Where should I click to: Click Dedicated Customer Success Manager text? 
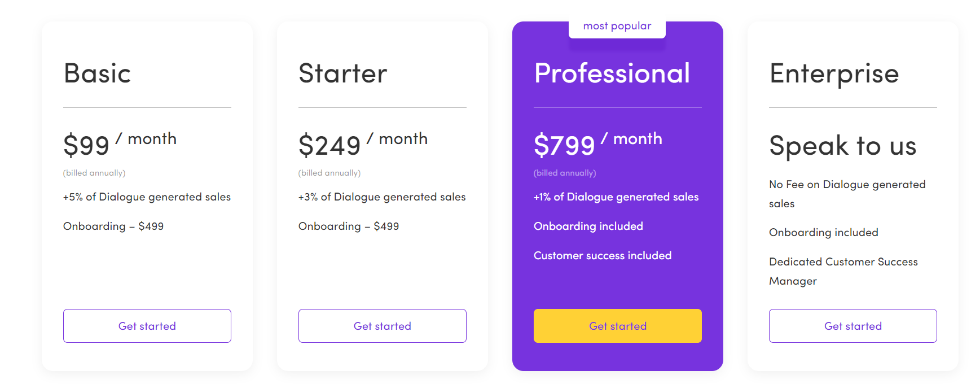[x=843, y=271]
